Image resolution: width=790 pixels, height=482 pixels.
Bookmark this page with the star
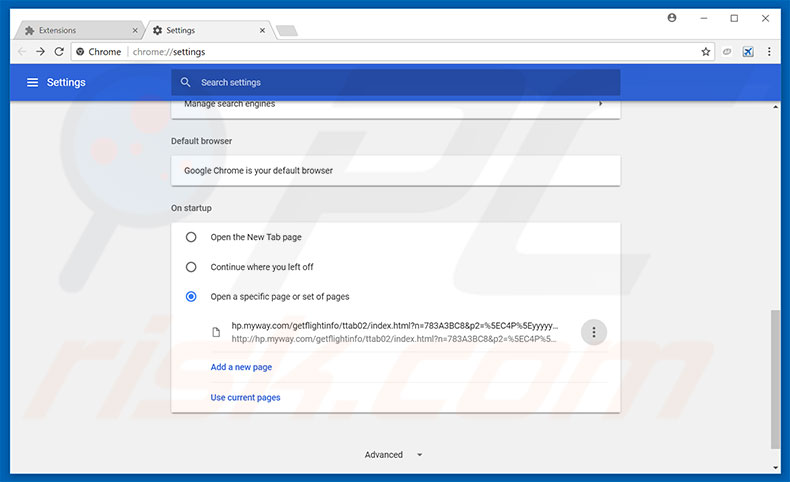[705, 51]
